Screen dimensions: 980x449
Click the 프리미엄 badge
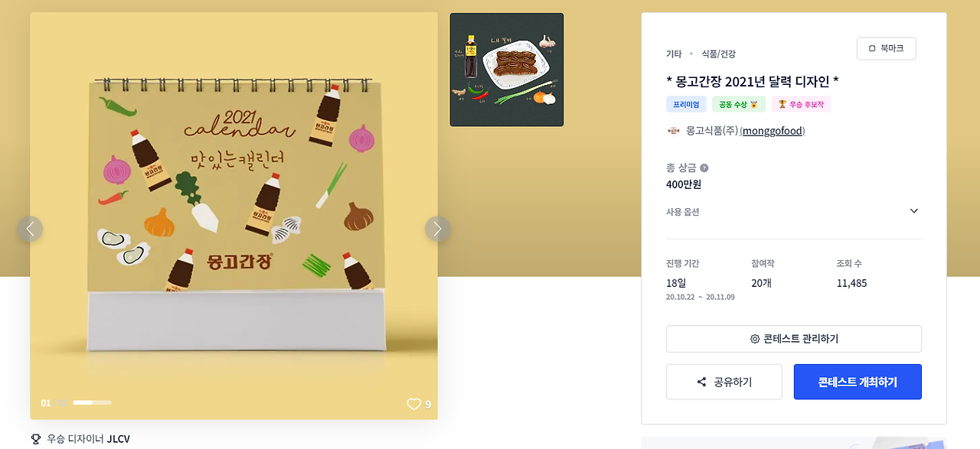tap(686, 104)
